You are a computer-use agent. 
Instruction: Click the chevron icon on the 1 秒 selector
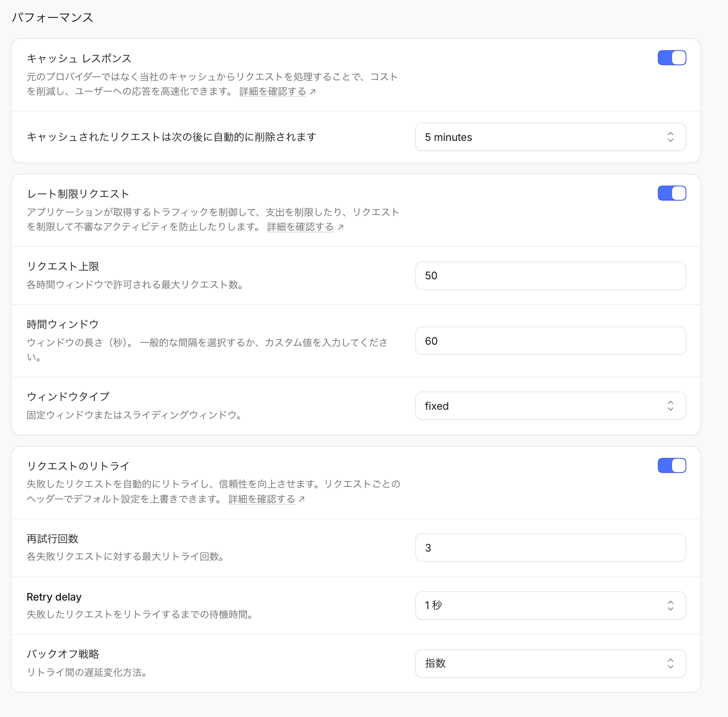(671, 606)
